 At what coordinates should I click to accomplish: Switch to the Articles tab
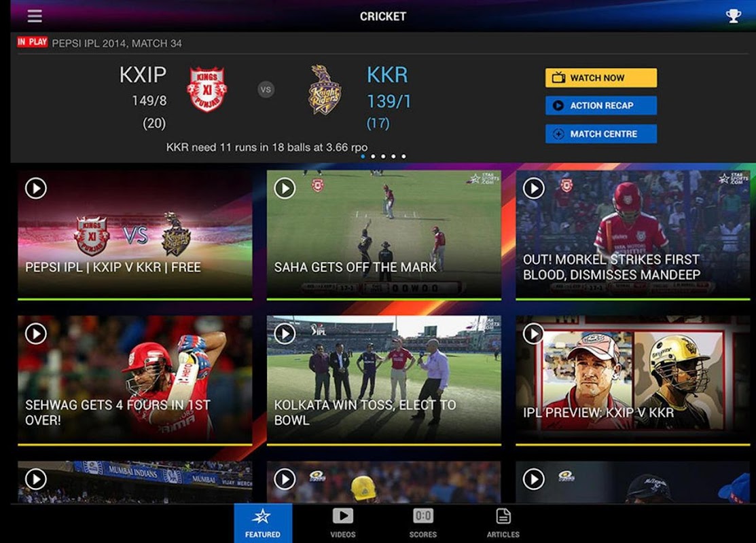pos(503,523)
